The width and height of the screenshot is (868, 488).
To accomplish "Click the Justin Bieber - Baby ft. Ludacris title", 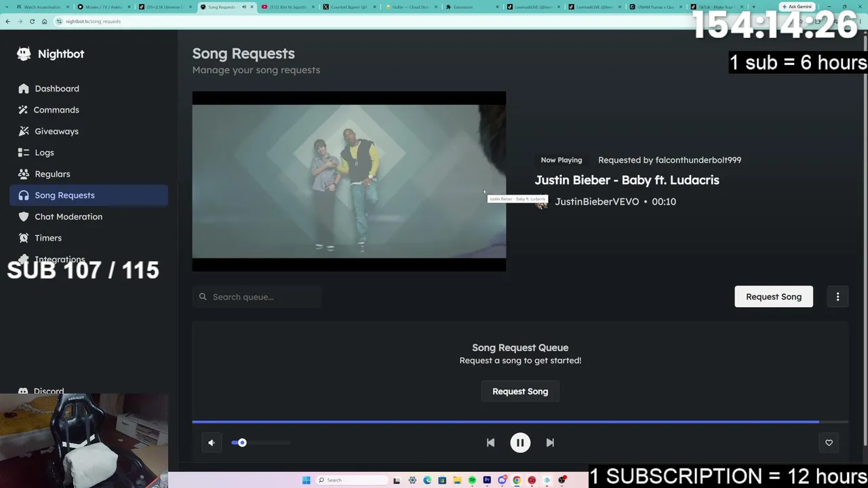I will [627, 180].
